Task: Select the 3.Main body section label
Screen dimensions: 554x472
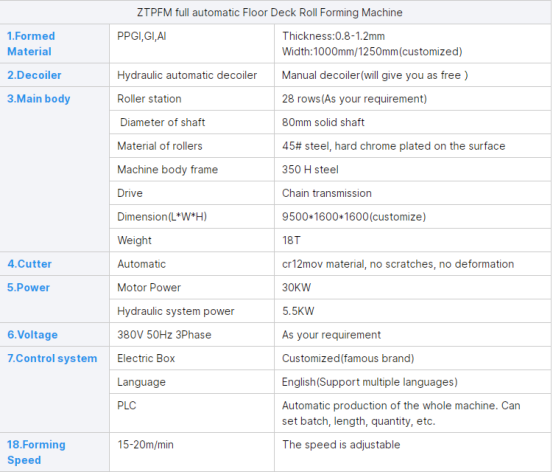Action: pyautogui.click(x=39, y=99)
